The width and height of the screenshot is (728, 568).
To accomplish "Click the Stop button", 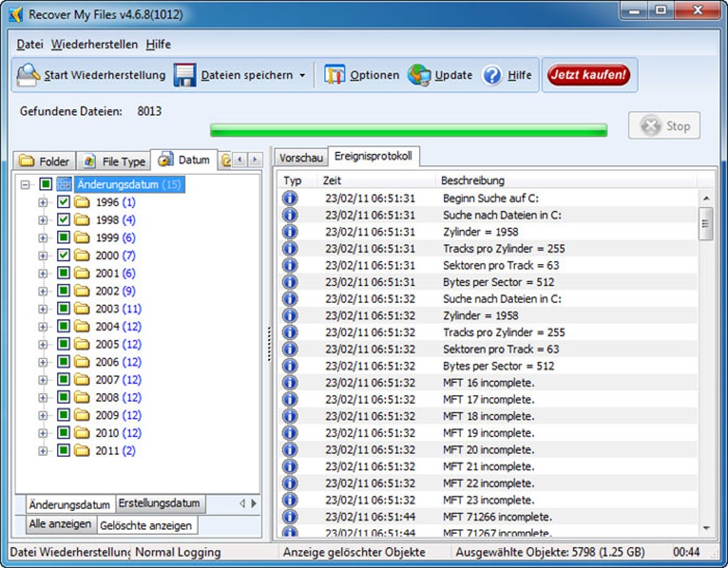I will [x=664, y=126].
